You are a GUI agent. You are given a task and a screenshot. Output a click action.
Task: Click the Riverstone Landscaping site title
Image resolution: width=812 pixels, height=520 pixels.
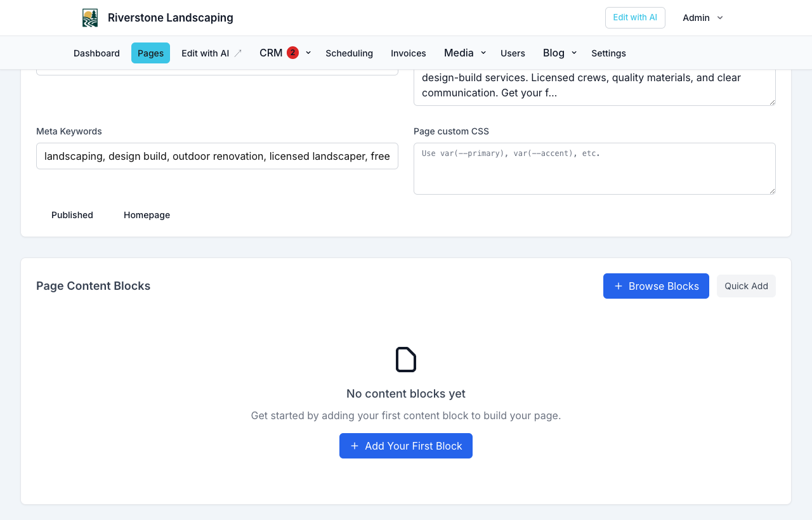tap(171, 18)
